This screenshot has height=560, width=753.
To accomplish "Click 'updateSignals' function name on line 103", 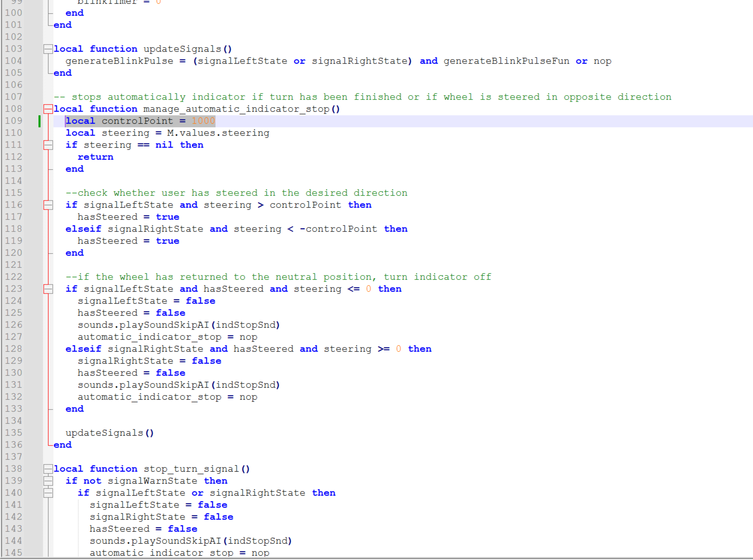I will [x=183, y=49].
